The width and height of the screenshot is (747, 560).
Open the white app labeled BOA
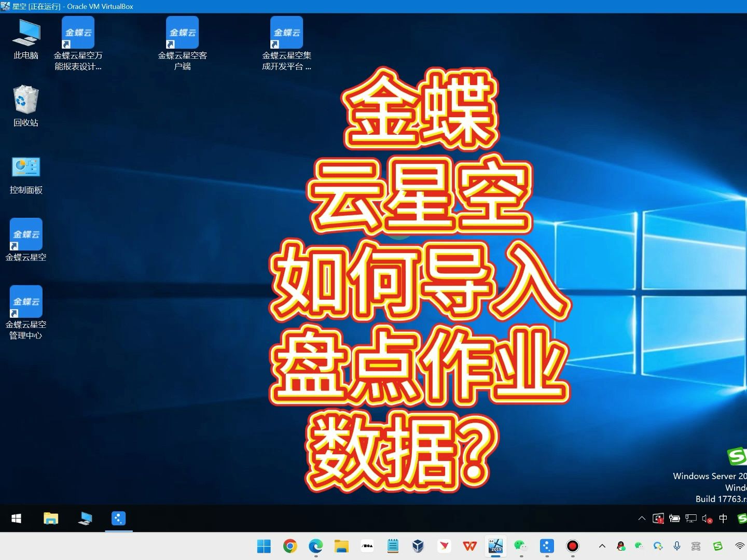[x=367, y=546]
